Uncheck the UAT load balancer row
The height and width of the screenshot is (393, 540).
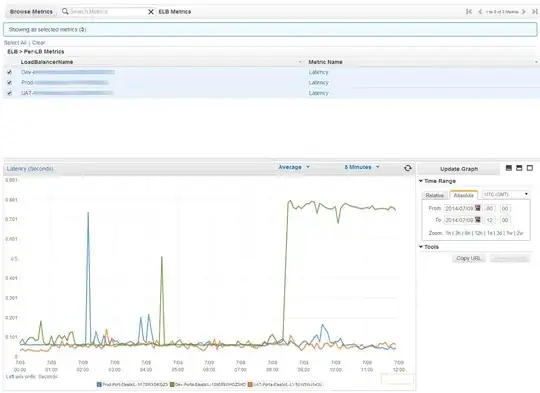click(x=9, y=93)
